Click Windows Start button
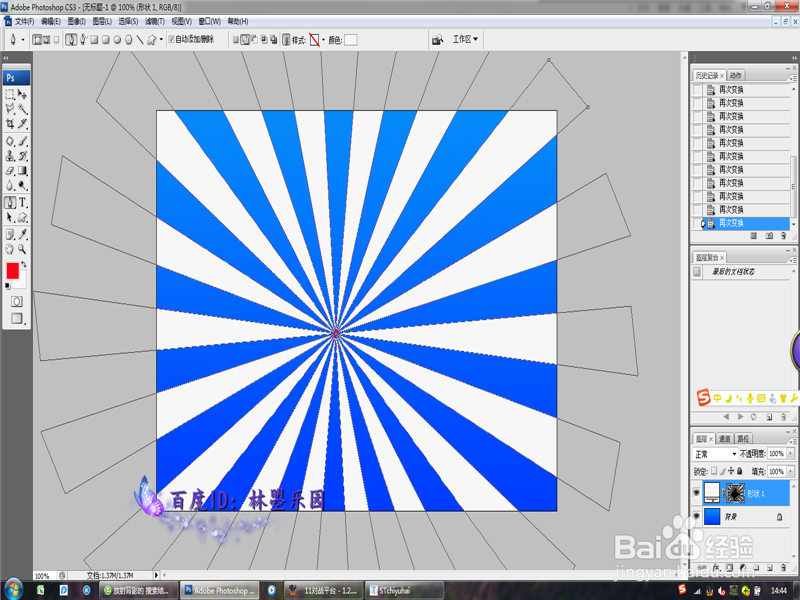The width and height of the screenshot is (800, 600). tap(12, 589)
